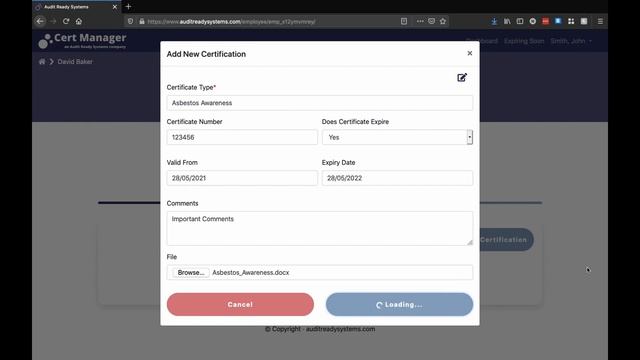Click the Save to Pocket icon
The height and width of the screenshot is (360, 640).
[x=431, y=21]
